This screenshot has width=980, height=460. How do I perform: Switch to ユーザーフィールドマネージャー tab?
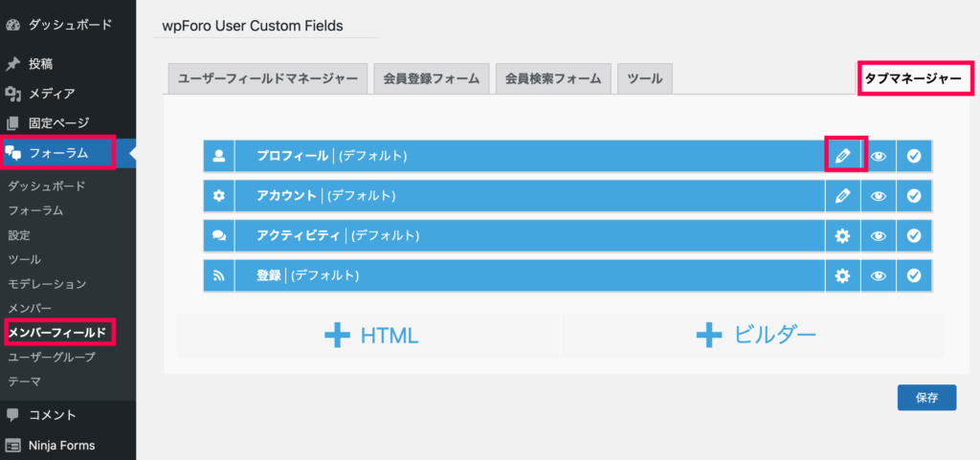(x=268, y=78)
